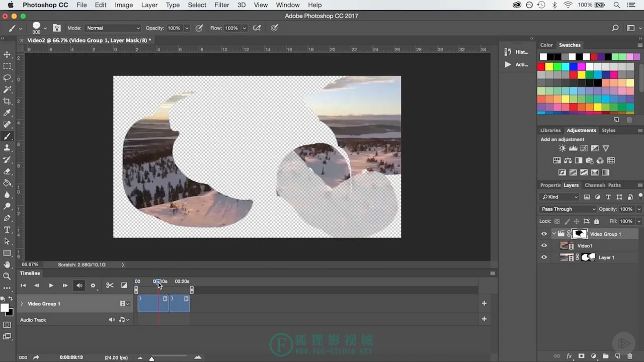Image resolution: width=644 pixels, height=362 pixels.
Task: Click the Video Group 1 layer mask thumbnail
Action: pyautogui.click(x=580, y=234)
